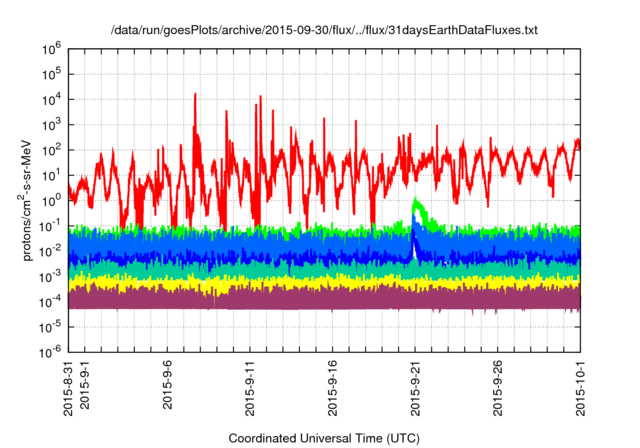Click the yellow flux band
This screenshot has width=640, height=448.
point(324,282)
